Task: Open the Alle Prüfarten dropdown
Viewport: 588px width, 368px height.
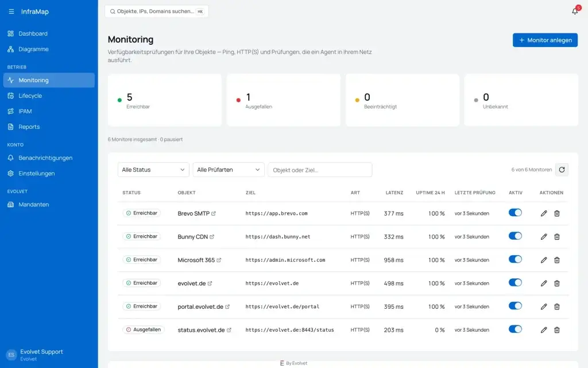Action: click(x=229, y=170)
